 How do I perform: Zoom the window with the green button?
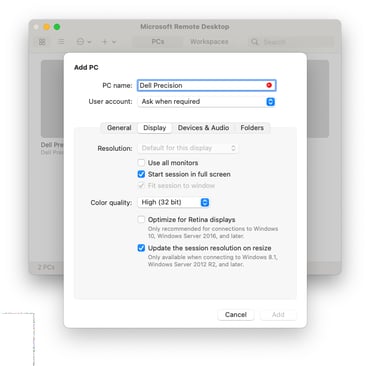pyautogui.click(x=57, y=27)
